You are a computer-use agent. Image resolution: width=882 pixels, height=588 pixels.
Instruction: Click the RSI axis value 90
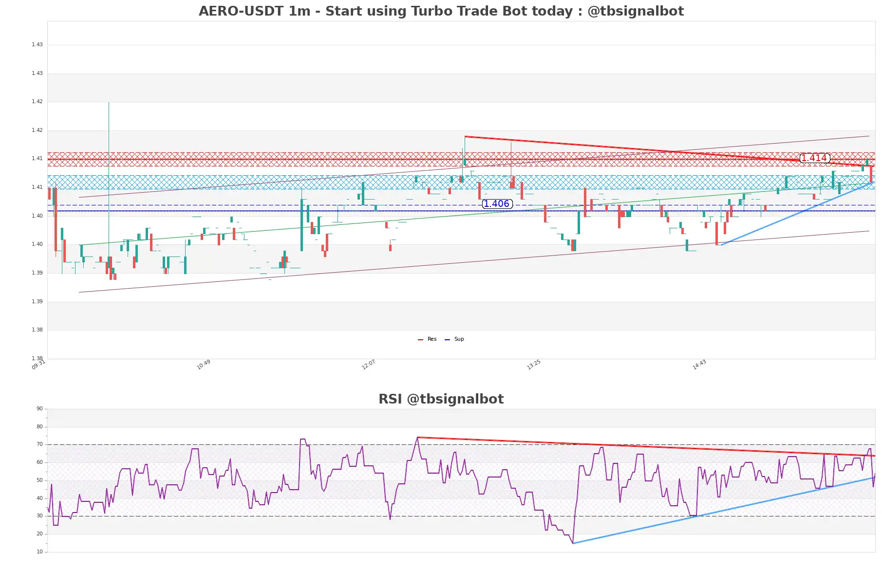pos(39,409)
